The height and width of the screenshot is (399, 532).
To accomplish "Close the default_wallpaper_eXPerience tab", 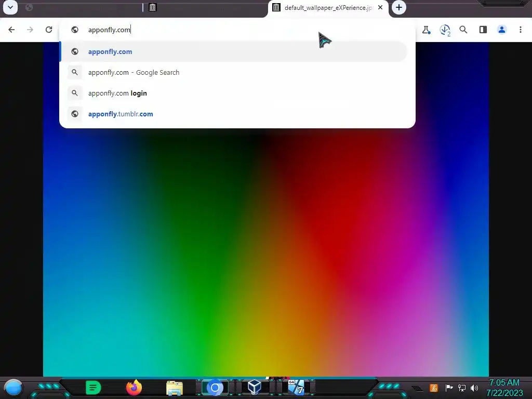I will pyautogui.click(x=380, y=7).
